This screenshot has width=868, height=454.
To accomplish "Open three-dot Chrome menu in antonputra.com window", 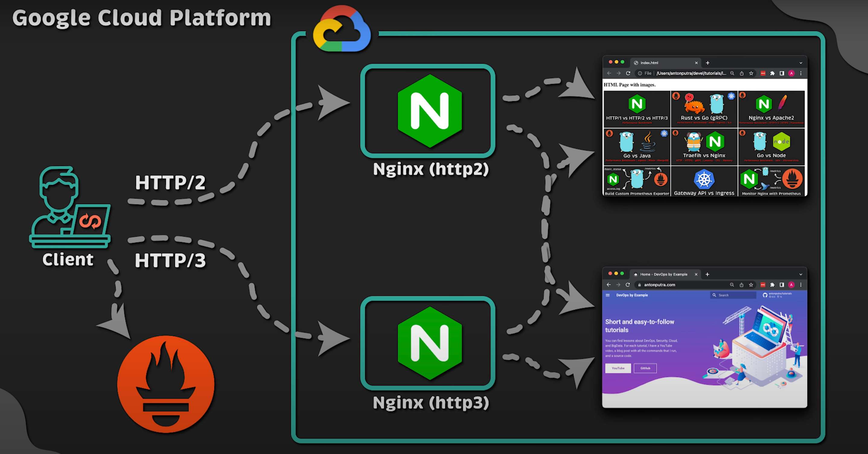I will point(801,285).
